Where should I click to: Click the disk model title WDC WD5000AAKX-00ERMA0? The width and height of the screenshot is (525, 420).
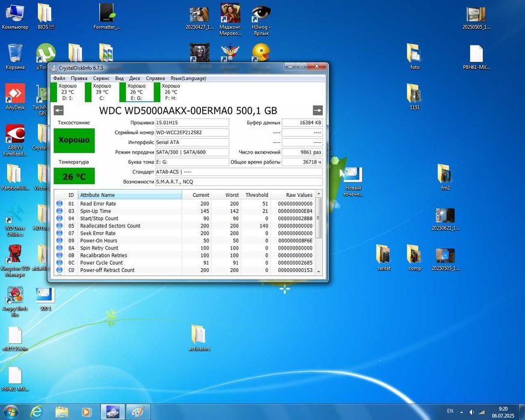pyautogui.click(x=188, y=110)
